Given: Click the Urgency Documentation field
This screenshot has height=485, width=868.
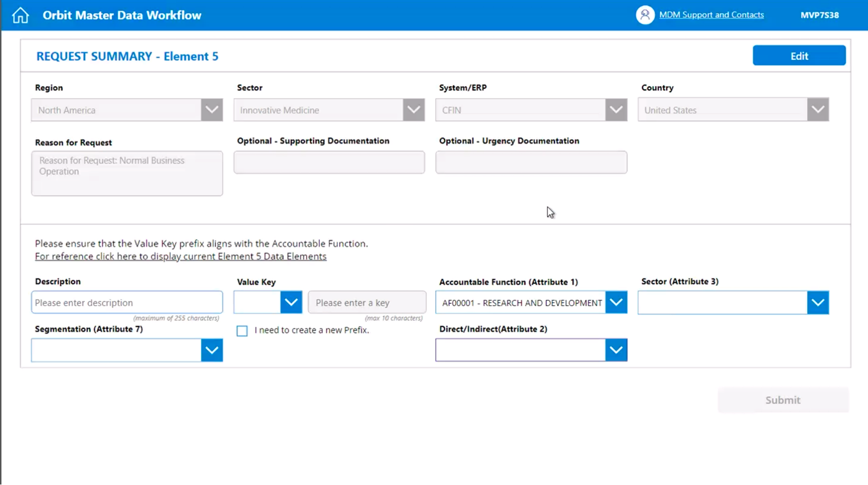Looking at the screenshot, I should tap(531, 163).
